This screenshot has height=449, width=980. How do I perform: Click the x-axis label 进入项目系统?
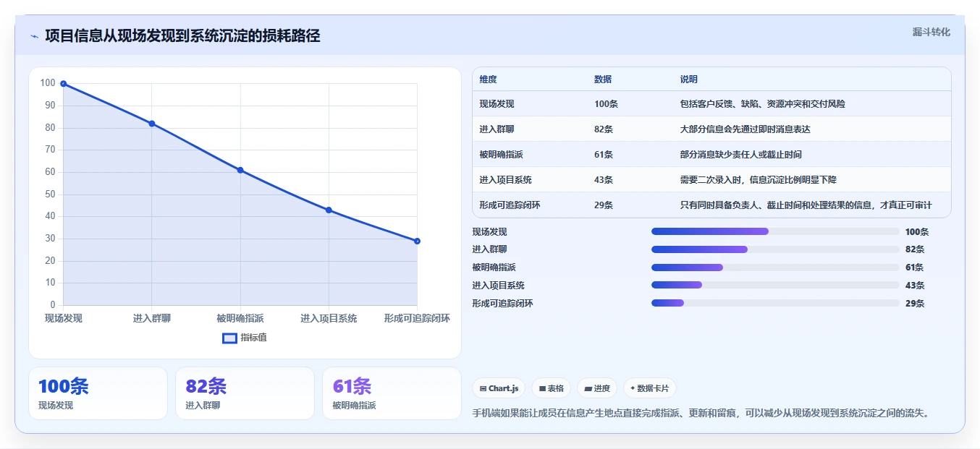click(329, 318)
